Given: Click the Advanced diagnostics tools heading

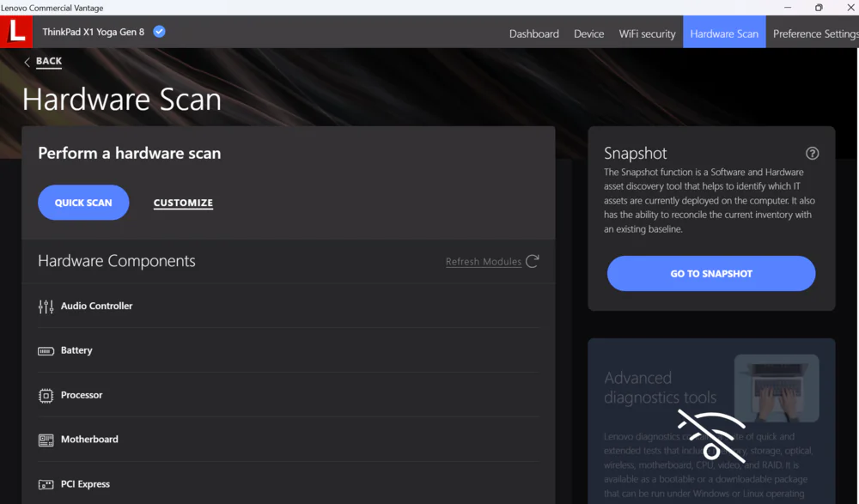Looking at the screenshot, I should [x=660, y=387].
